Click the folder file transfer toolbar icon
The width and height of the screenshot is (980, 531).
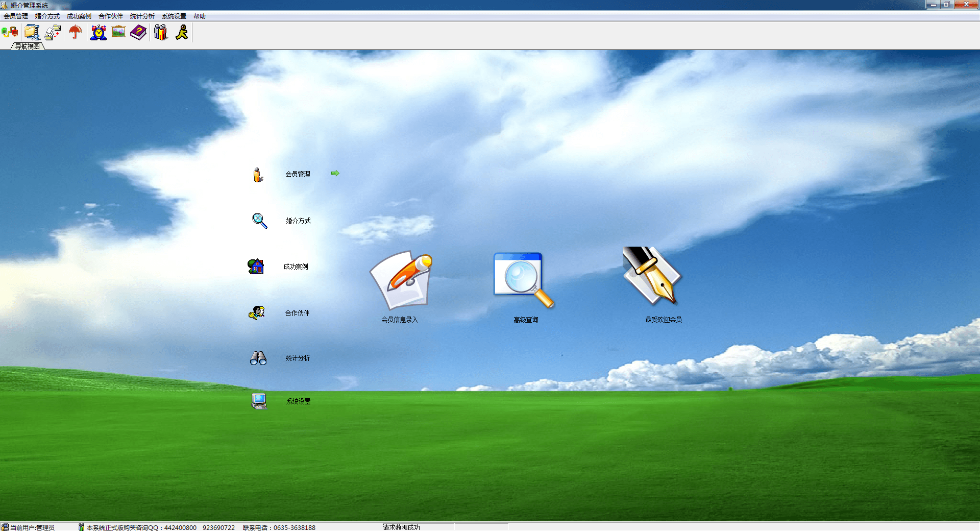(x=53, y=32)
